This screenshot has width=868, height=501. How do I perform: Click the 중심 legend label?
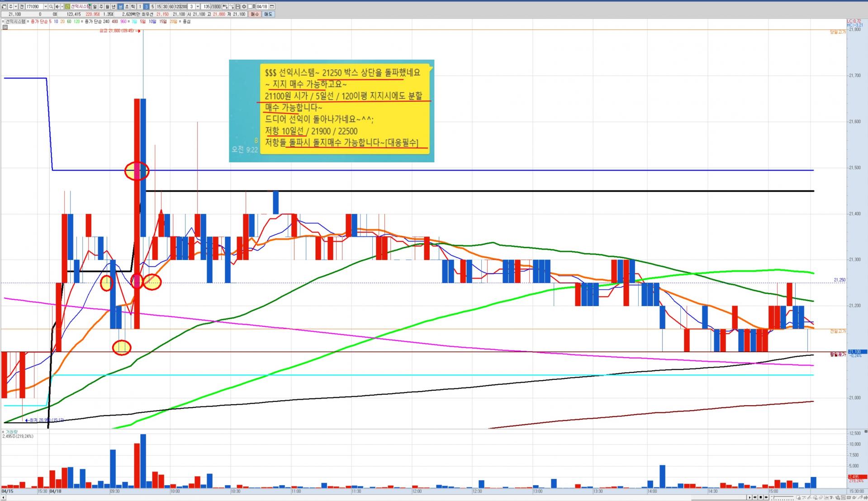click(186, 21)
